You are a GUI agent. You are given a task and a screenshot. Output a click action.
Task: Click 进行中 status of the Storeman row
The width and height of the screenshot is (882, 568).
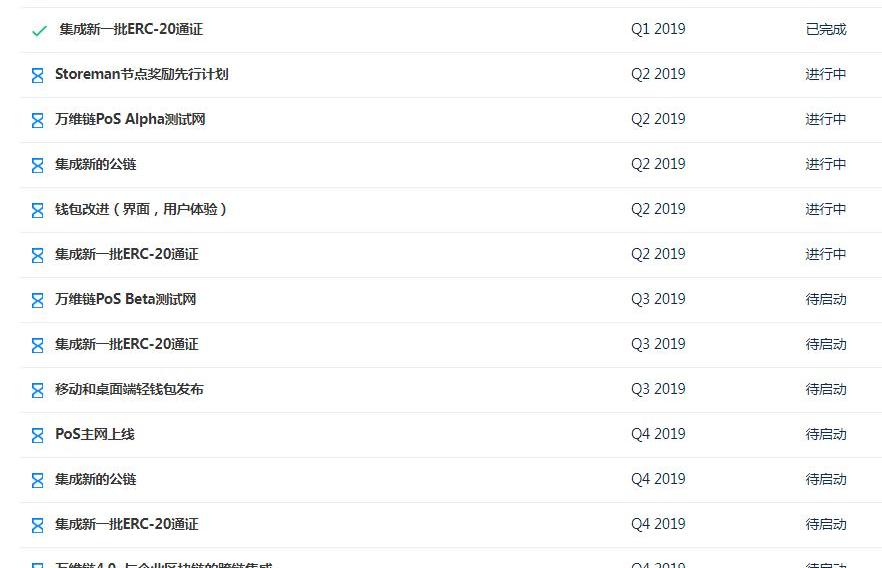(826, 74)
